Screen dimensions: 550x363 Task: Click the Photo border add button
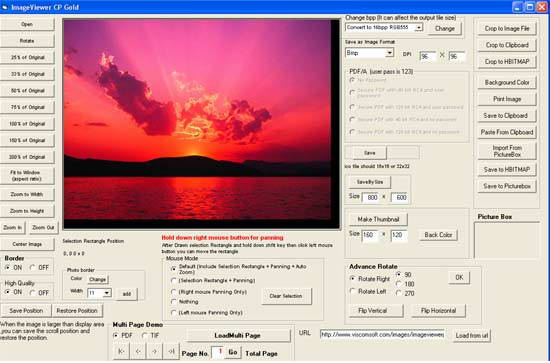pos(127,294)
